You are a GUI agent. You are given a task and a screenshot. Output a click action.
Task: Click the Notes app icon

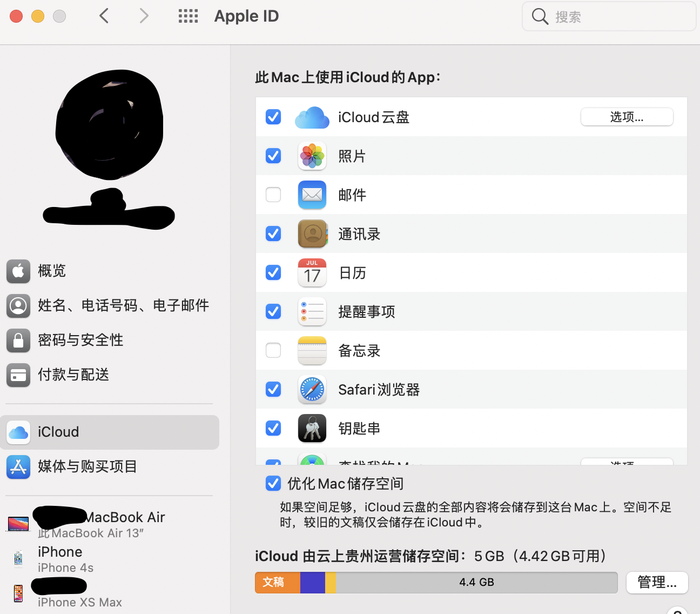point(312,351)
